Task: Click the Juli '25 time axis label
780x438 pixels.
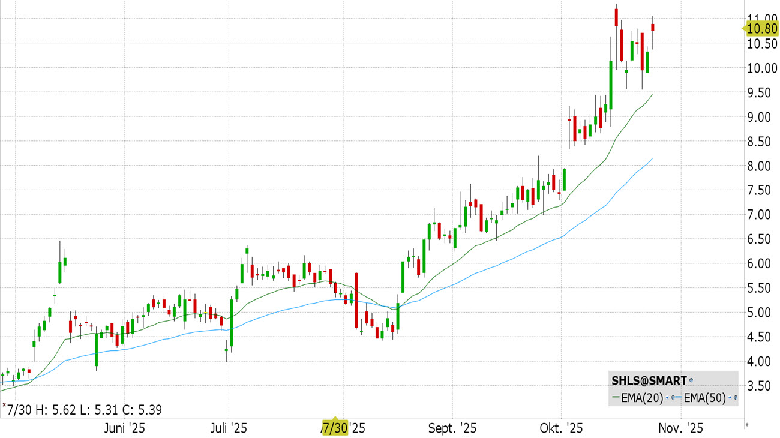Action: [229, 428]
